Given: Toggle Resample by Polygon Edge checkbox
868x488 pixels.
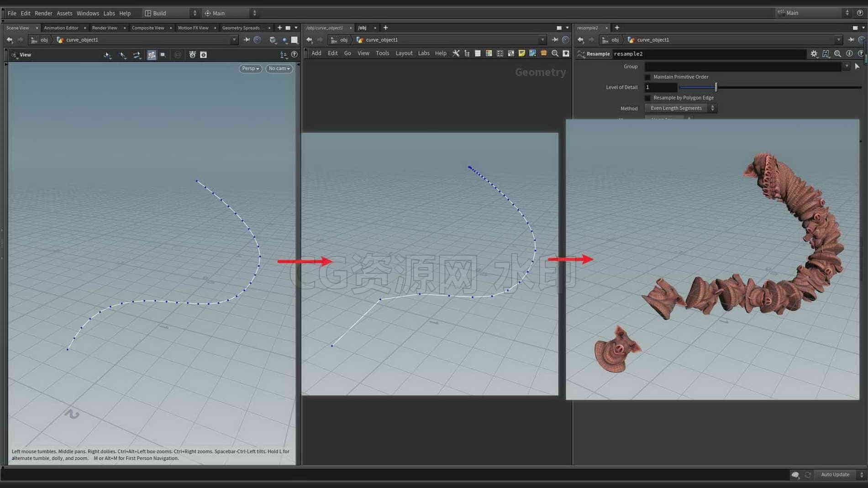Looking at the screenshot, I should (x=647, y=98).
